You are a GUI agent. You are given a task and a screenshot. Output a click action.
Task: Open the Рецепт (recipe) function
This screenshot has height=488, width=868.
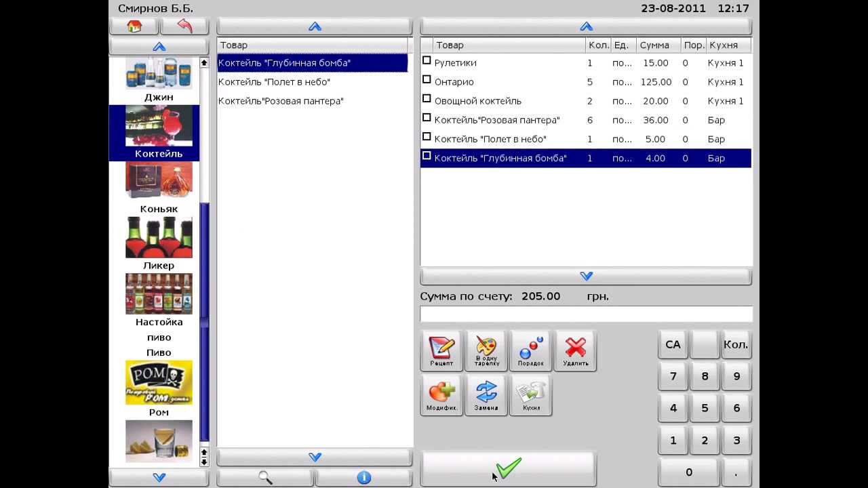click(441, 350)
